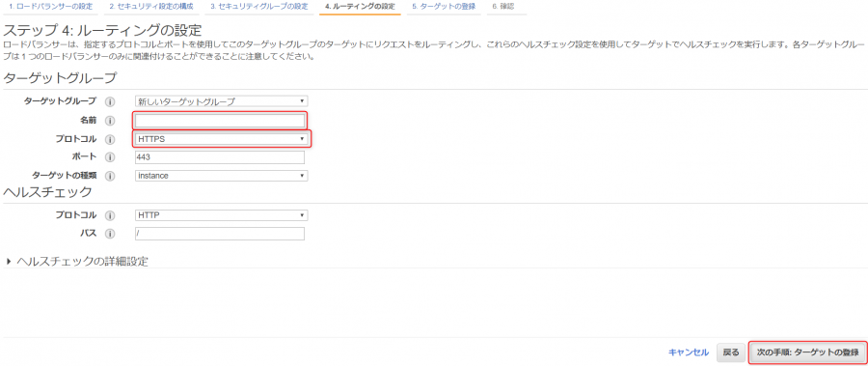Click info icon next to 名前 field
This screenshot has width=868, height=366.
point(110,121)
